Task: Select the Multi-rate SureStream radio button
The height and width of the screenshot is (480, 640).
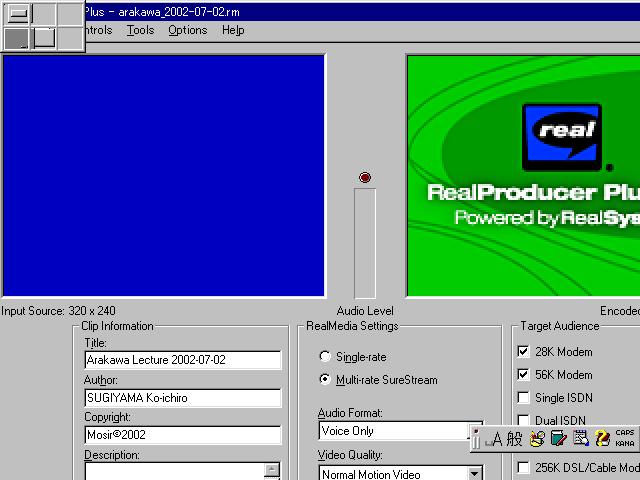Action: tap(325, 379)
